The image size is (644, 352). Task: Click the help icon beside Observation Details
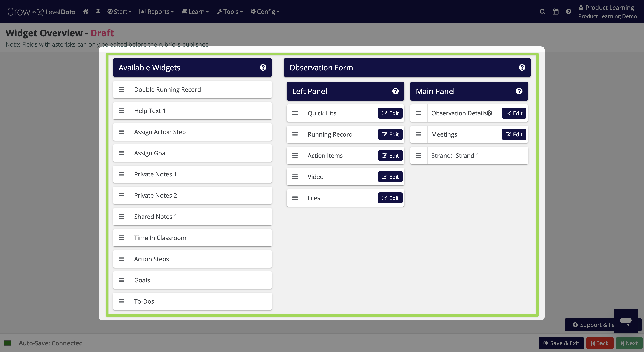click(489, 113)
